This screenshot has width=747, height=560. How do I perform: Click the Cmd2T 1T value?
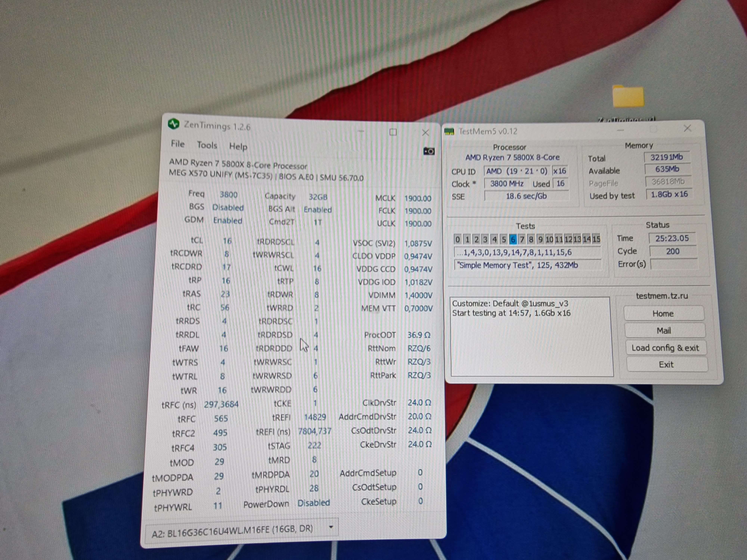pyautogui.click(x=318, y=222)
